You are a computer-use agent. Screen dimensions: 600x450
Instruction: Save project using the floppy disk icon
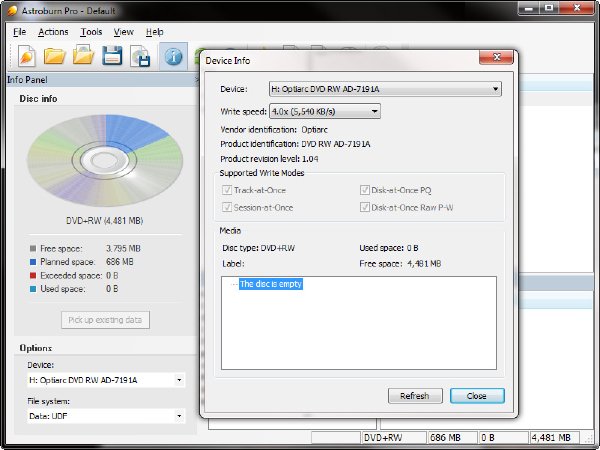pos(112,56)
